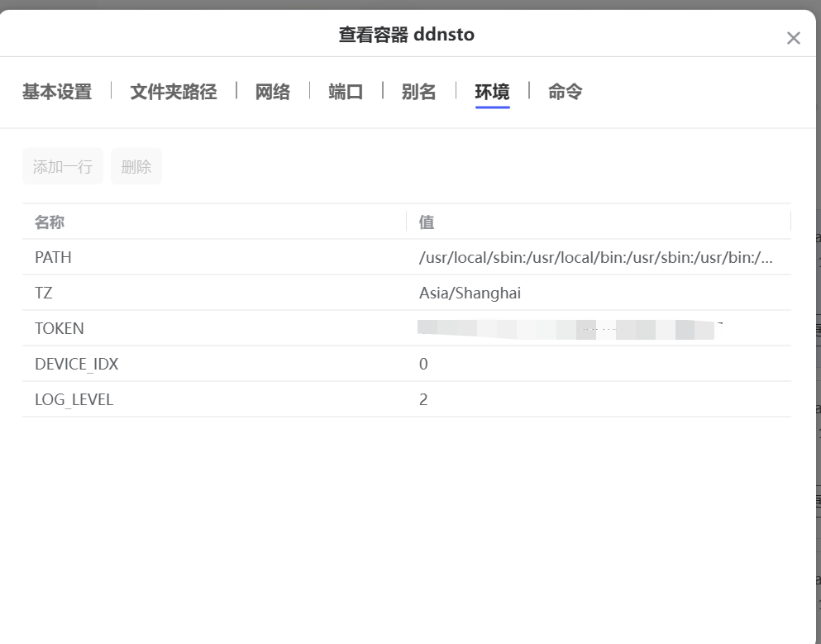821x644 pixels.
Task: Click the TOKEN variable name cell
Action: (x=59, y=328)
